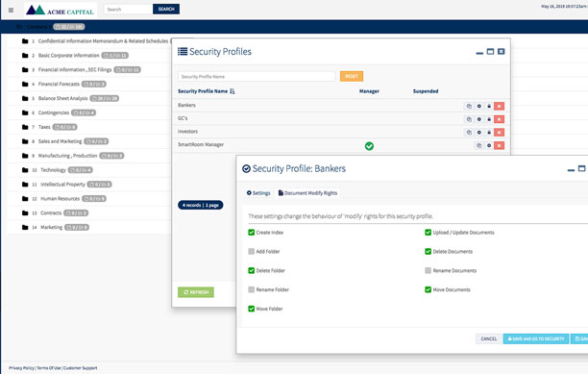Open settings gear for SmartRoom Manager
This screenshot has height=374, width=588.
coord(489,145)
